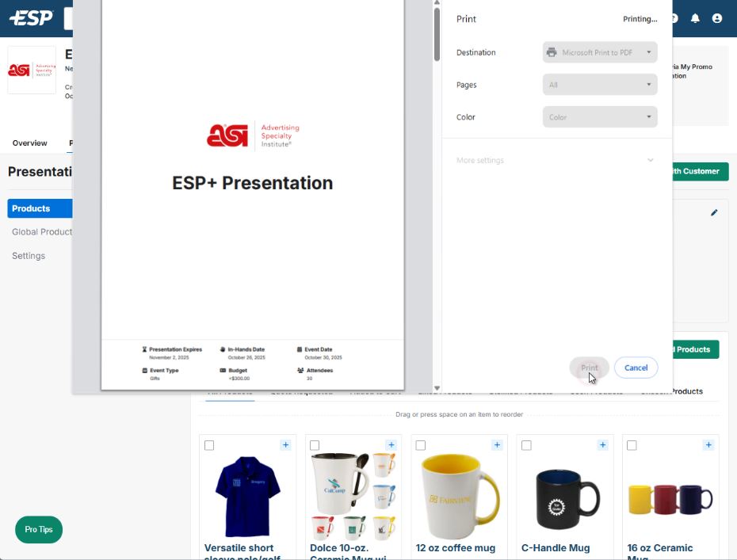Image resolution: width=737 pixels, height=560 pixels.
Task: Open the user account profile icon
Action: click(x=717, y=18)
